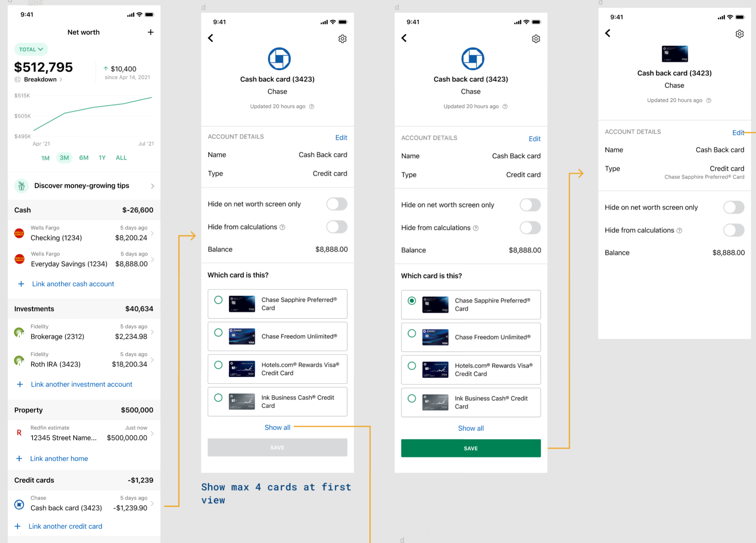Click the Redfin estimate R logo
The height and width of the screenshot is (543, 756).
pyautogui.click(x=19, y=433)
